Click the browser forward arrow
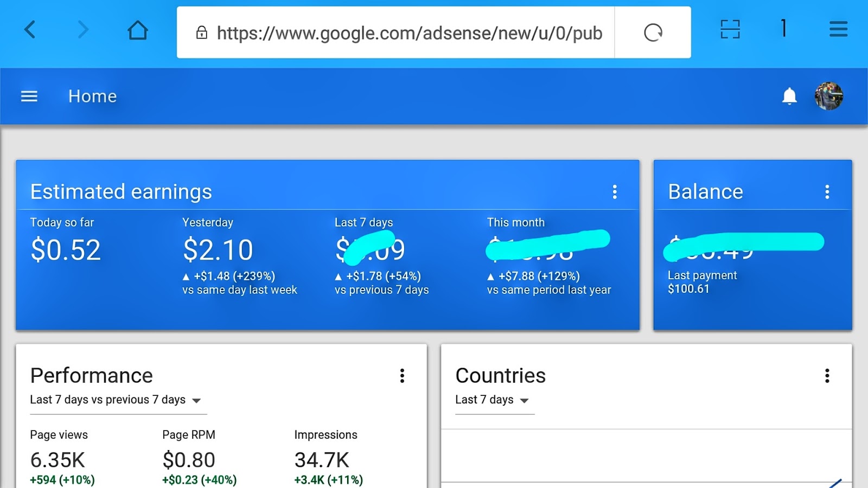Viewport: 868px width, 488px height. (82, 29)
